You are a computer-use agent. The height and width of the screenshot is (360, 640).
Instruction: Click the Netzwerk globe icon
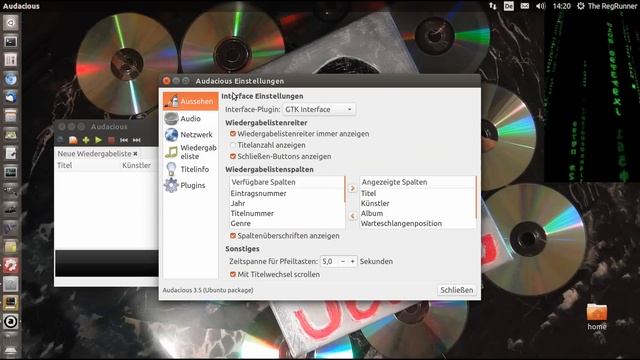click(171, 134)
